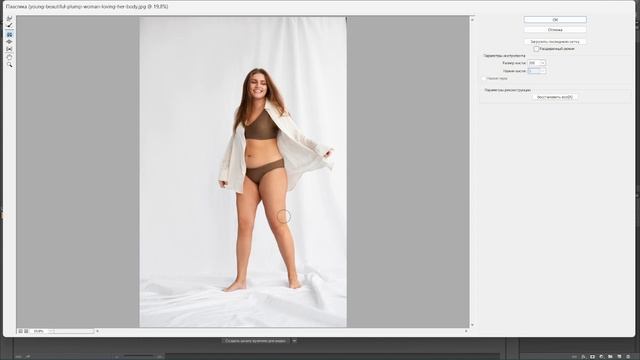Image resolution: width=640 pixels, height=360 pixels.
Task: Select the Hand tool in Liquify
Action: tap(9, 57)
